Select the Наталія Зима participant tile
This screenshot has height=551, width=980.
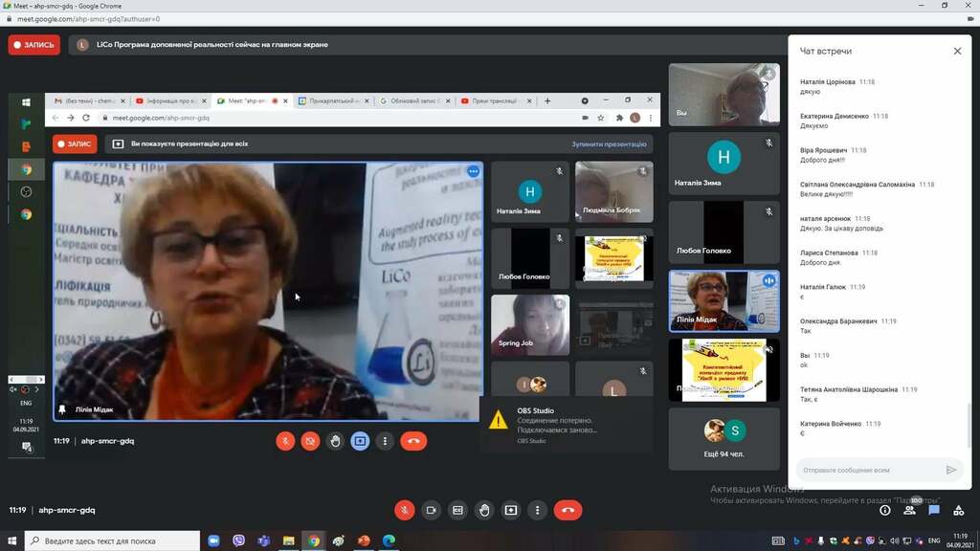coord(724,163)
